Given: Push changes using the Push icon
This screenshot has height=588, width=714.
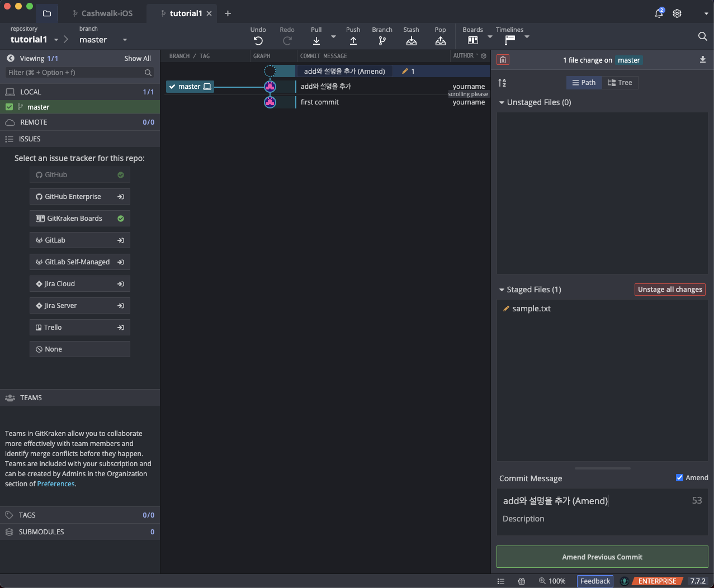Looking at the screenshot, I should tap(353, 40).
